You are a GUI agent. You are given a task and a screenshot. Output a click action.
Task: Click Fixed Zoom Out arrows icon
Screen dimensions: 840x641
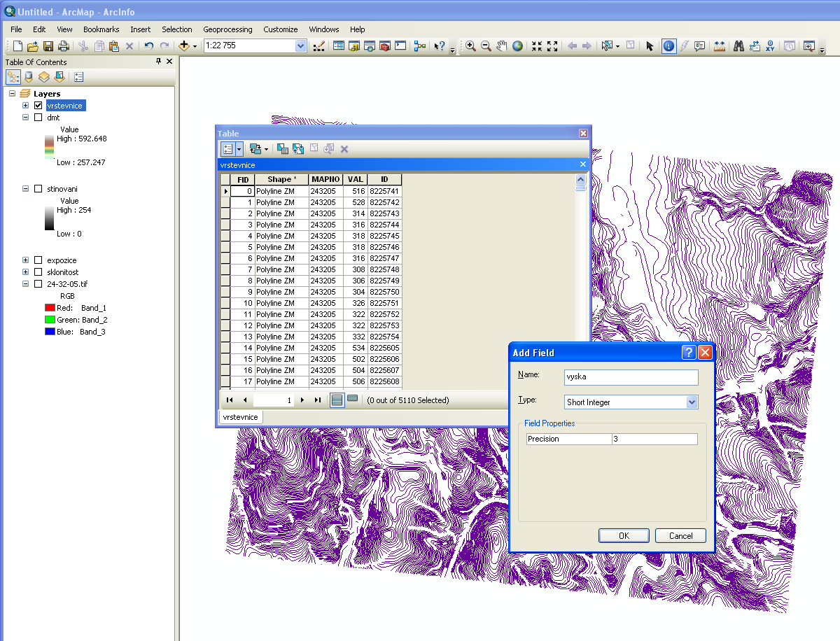tap(552, 46)
